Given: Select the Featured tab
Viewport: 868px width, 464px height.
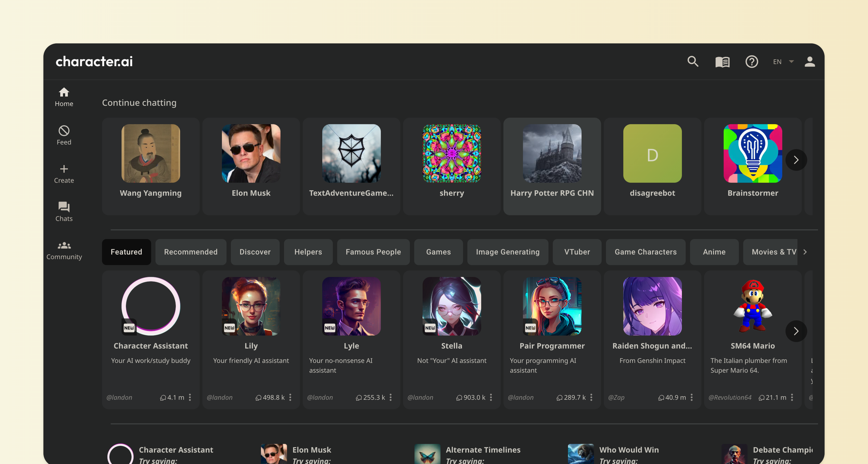Looking at the screenshot, I should pos(126,252).
